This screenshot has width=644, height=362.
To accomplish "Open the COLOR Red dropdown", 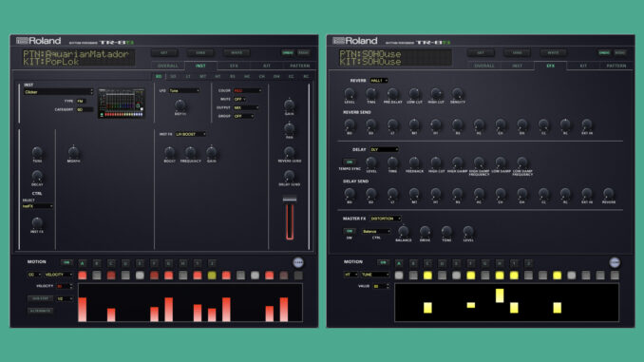I will 247,91.
